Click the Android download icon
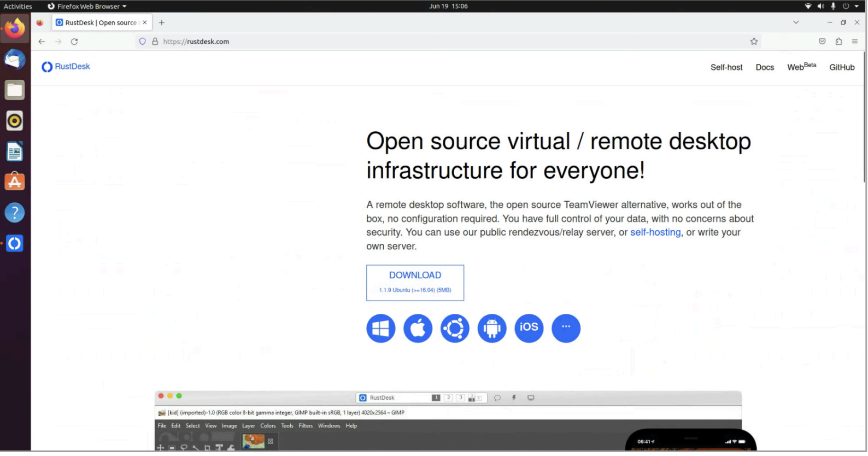868x456 pixels. pos(492,329)
